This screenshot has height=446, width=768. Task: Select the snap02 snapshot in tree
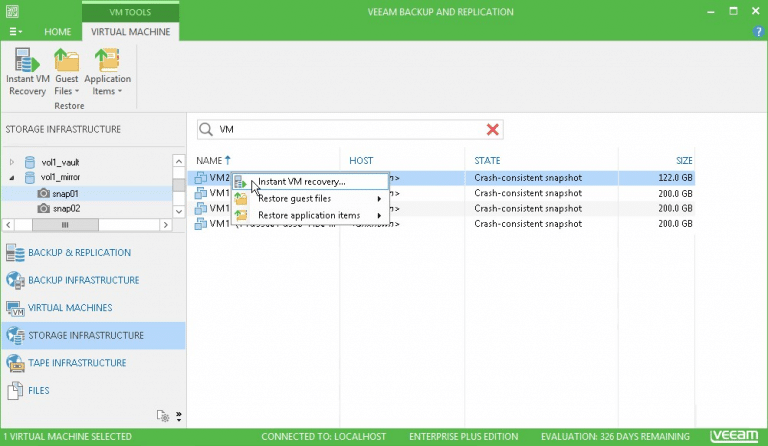pos(66,209)
